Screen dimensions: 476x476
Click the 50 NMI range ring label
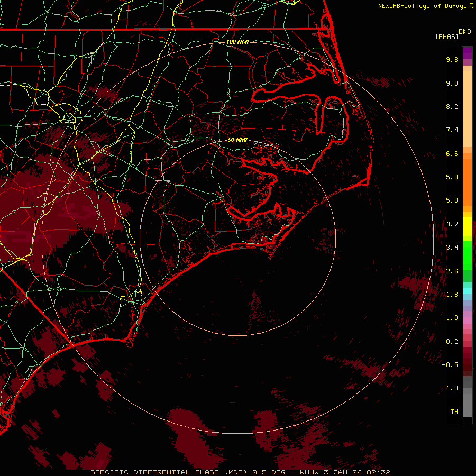pos(237,140)
